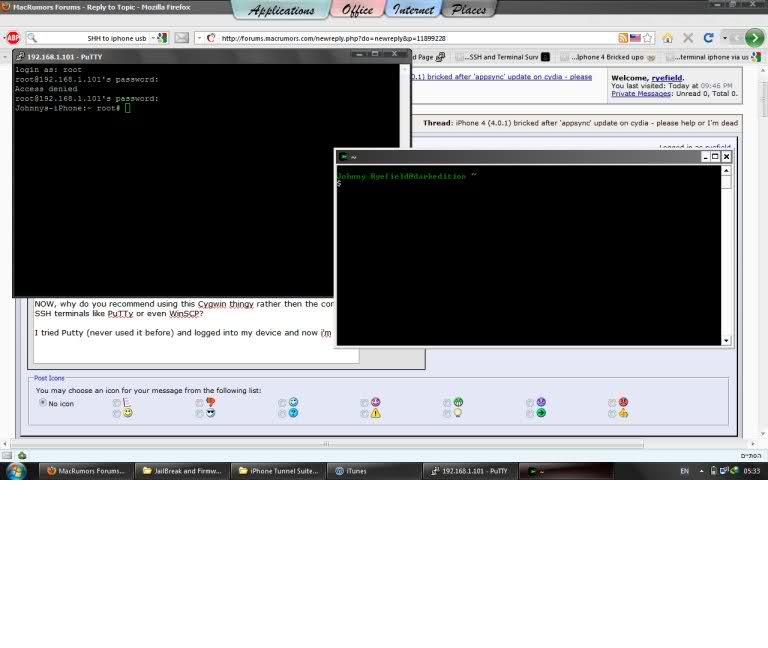This screenshot has width=768, height=648.
Task: Click the network icon in system tray
Action: click(724, 471)
